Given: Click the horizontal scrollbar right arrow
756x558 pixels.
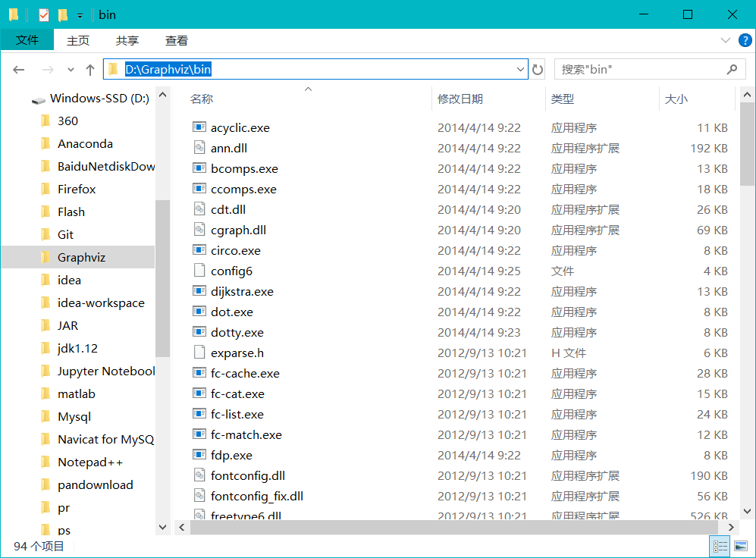Looking at the screenshot, I should [731, 527].
